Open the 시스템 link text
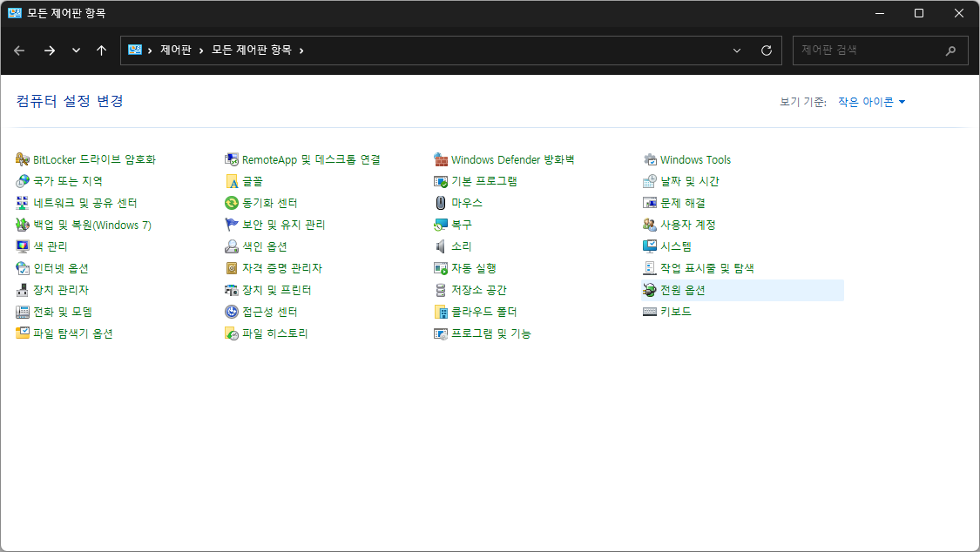The image size is (980, 552). pyautogui.click(x=676, y=246)
